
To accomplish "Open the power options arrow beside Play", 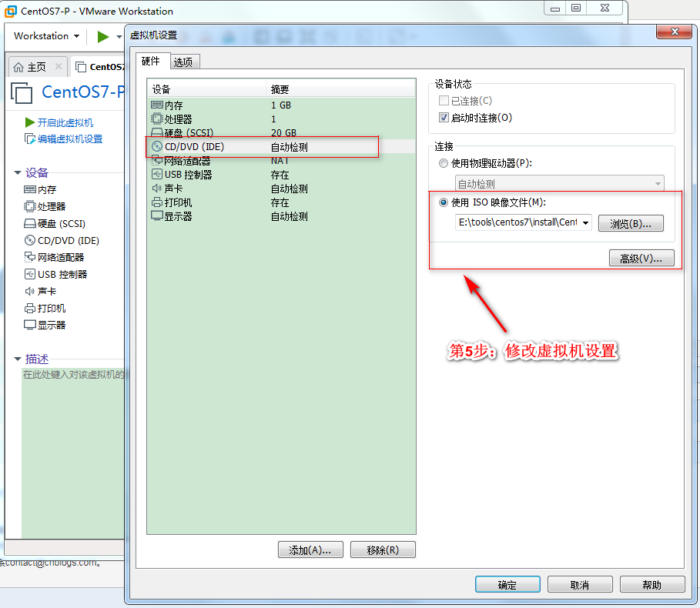I will 119,37.
